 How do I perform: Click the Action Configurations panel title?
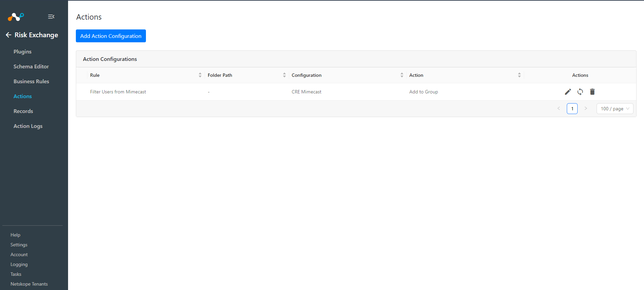[x=110, y=59]
